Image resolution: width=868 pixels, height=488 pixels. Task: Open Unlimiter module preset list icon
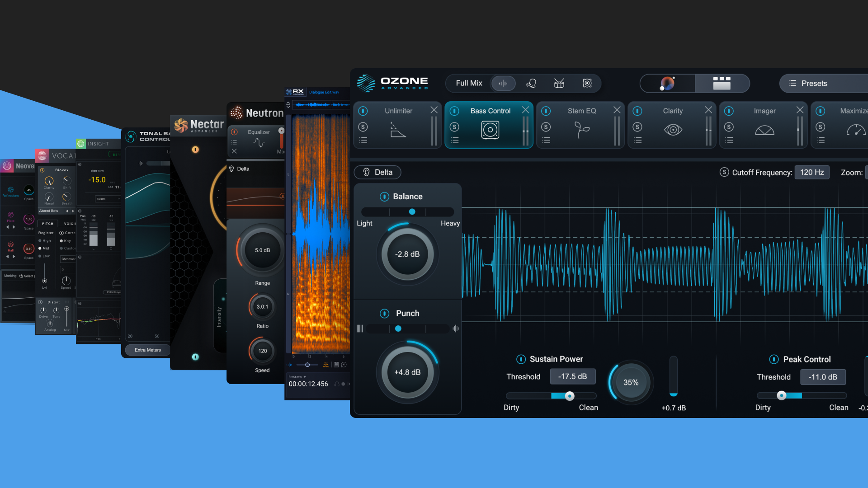pyautogui.click(x=363, y=141)
